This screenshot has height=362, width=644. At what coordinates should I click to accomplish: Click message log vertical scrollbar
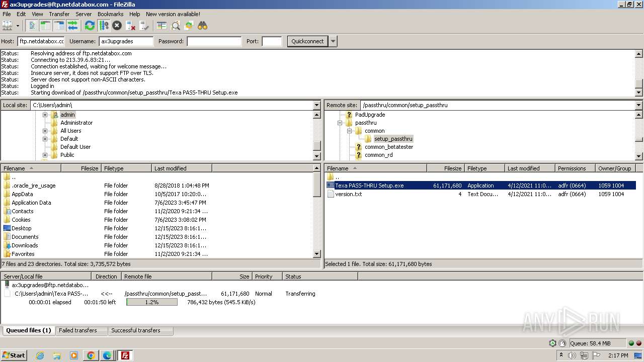point(639,73)
